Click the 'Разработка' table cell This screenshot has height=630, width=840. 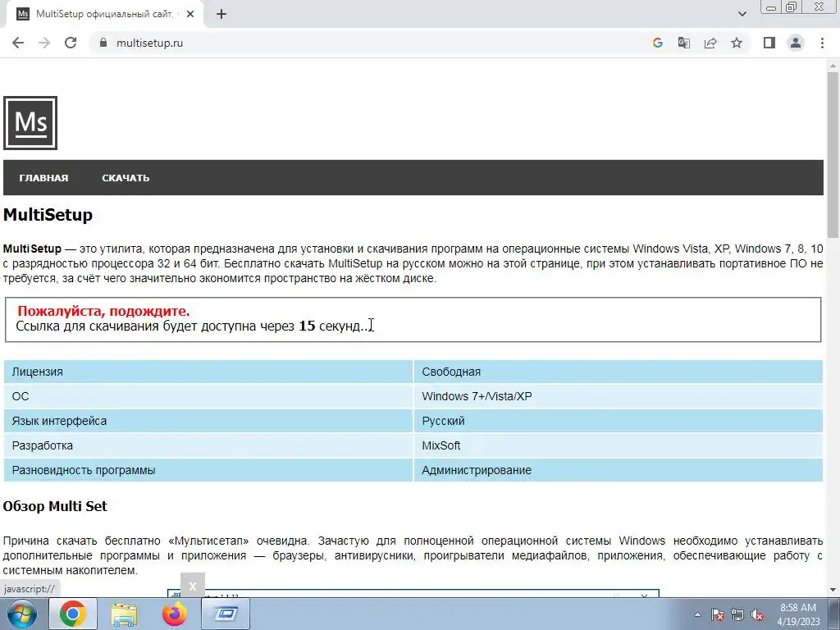tap(208, 445)
